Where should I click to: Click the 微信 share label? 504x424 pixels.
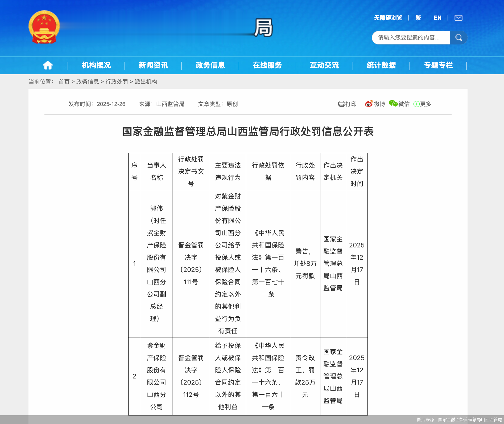pos(404,104)
